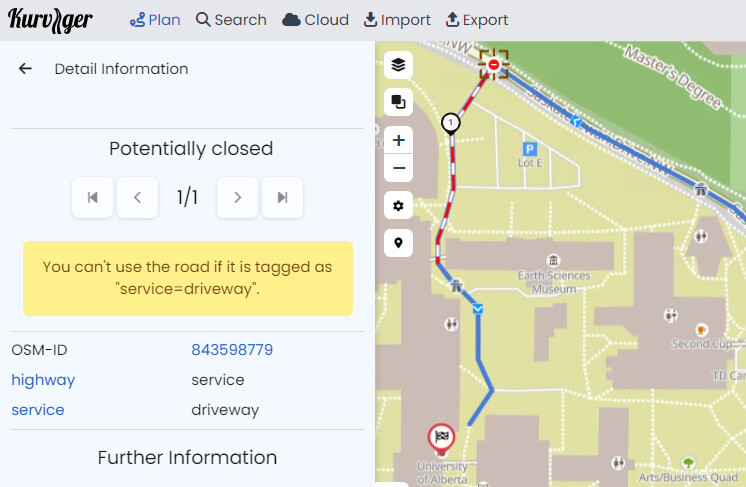
Task: Open map settings gear
Action: (398, 205)
